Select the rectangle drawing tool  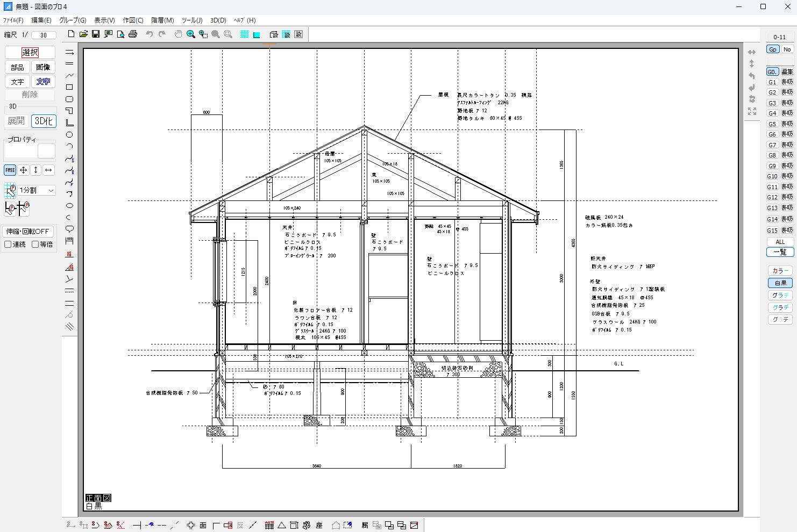[69, 87]
